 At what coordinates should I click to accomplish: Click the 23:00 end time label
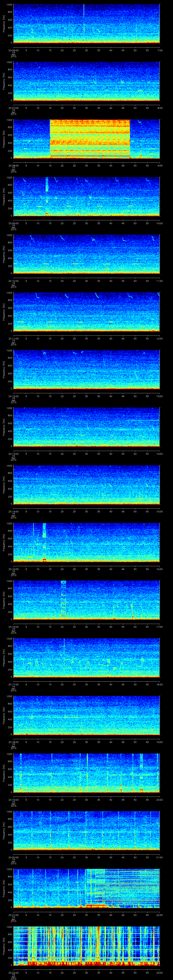click(x=159, y=972)
